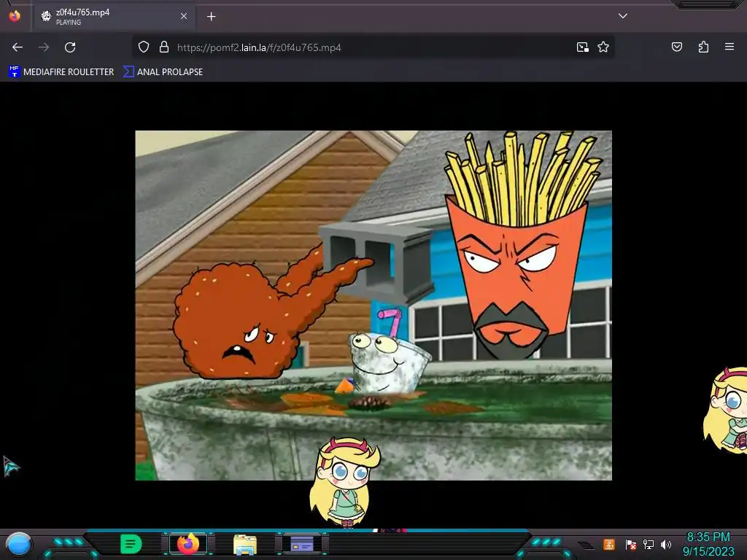Save page to Pocket
Viewport: 747px width, 560px height.
coord(676,47)
